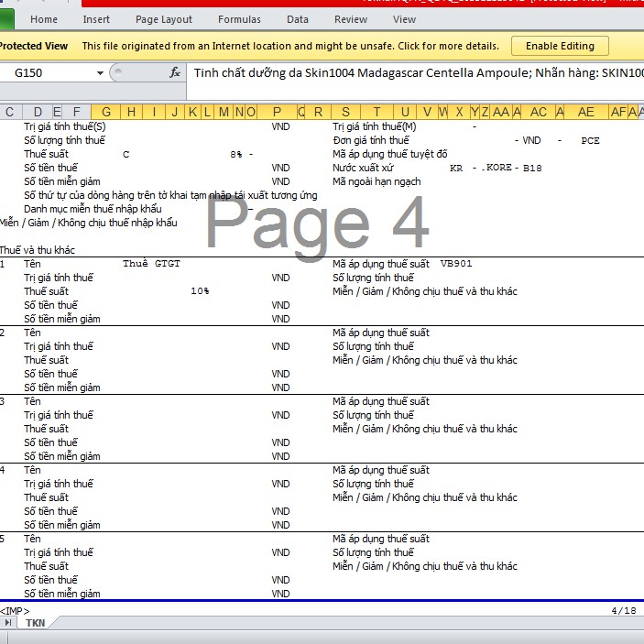Expand the Name Box dropdown arrow
The height and width of the screenshot is (644, 644).
[100, 72]
